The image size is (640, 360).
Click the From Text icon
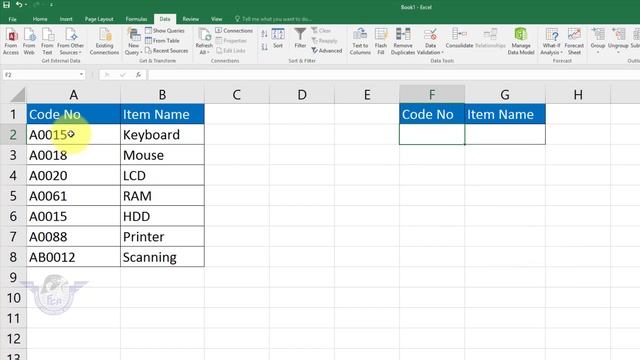pyautogui.click(x=47, y=41)
